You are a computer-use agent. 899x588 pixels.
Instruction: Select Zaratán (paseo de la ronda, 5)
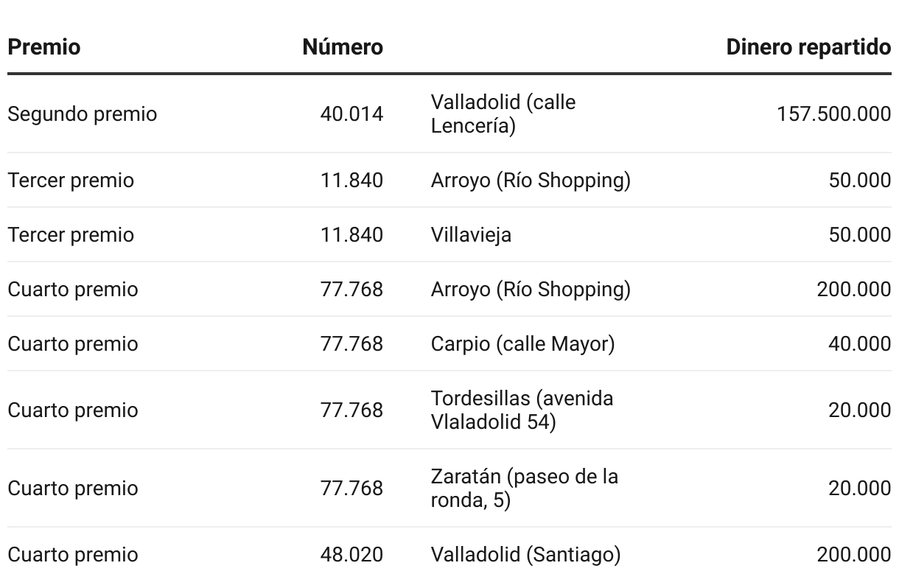coord(524,489)
